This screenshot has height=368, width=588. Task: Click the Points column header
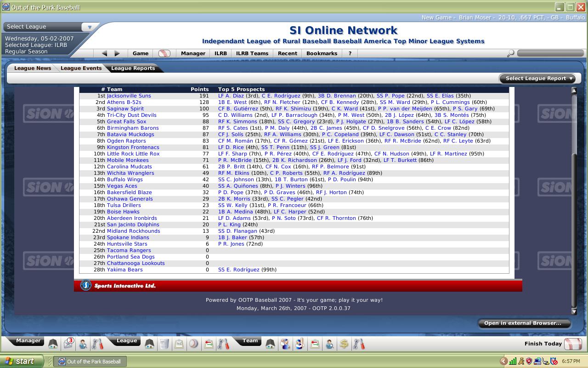pos(199,89)
